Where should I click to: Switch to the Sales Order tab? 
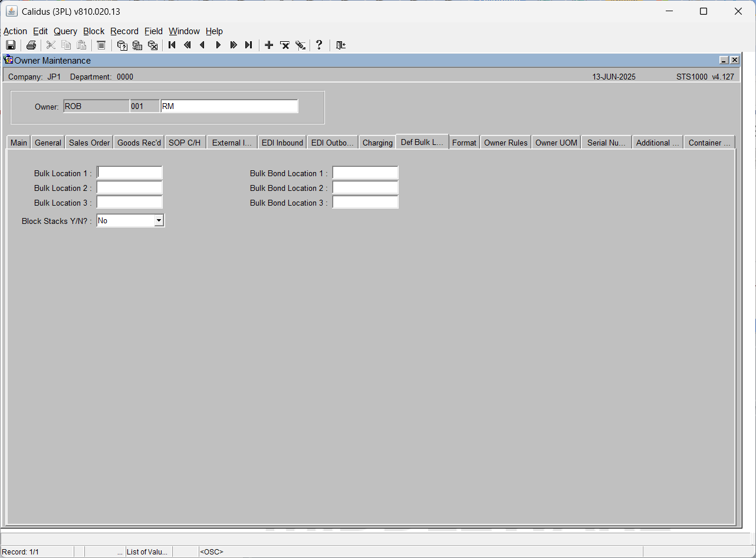[89, 143]
